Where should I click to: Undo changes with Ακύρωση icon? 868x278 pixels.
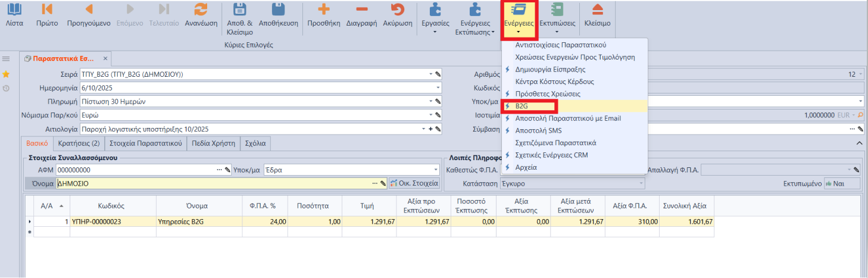click(397, 11)
